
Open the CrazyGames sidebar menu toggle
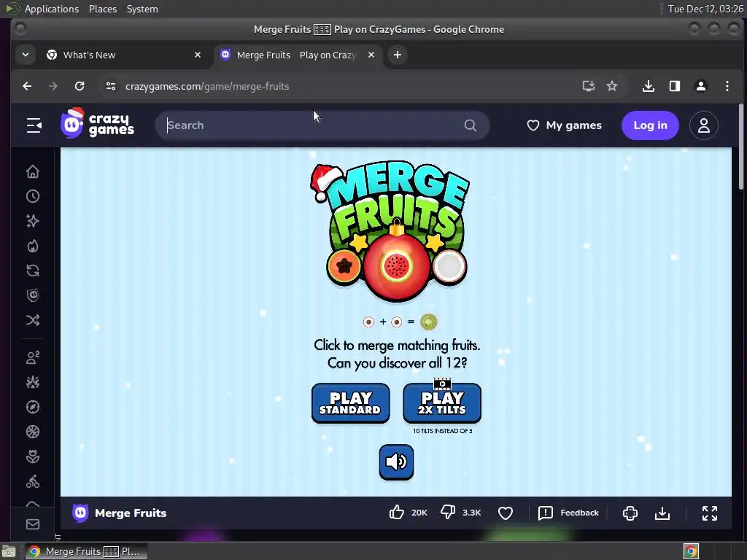pos(34,125)
